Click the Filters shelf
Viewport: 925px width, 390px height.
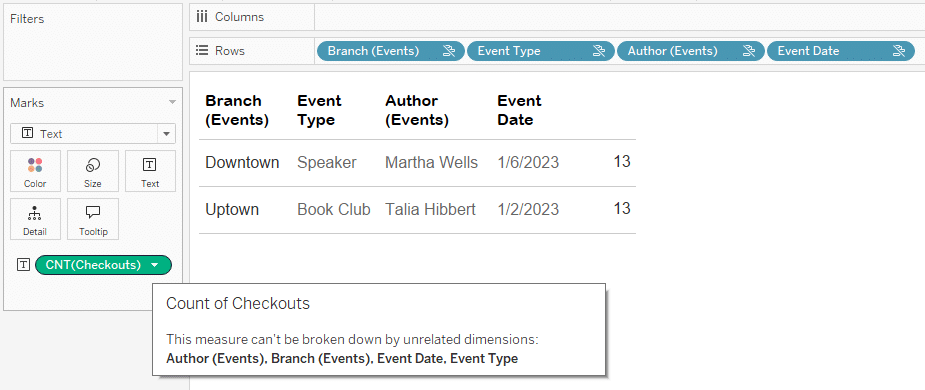[x=93, y=42]
